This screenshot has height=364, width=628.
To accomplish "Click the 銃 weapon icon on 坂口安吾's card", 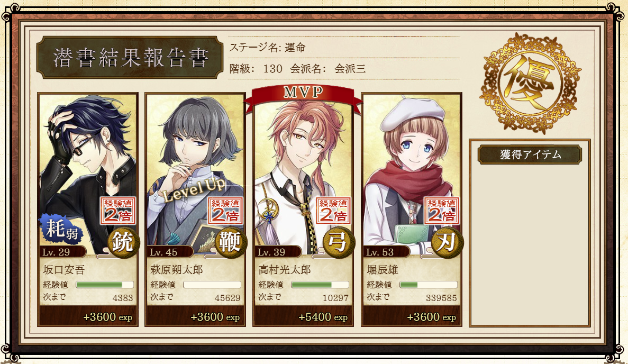I will (123, 242).
